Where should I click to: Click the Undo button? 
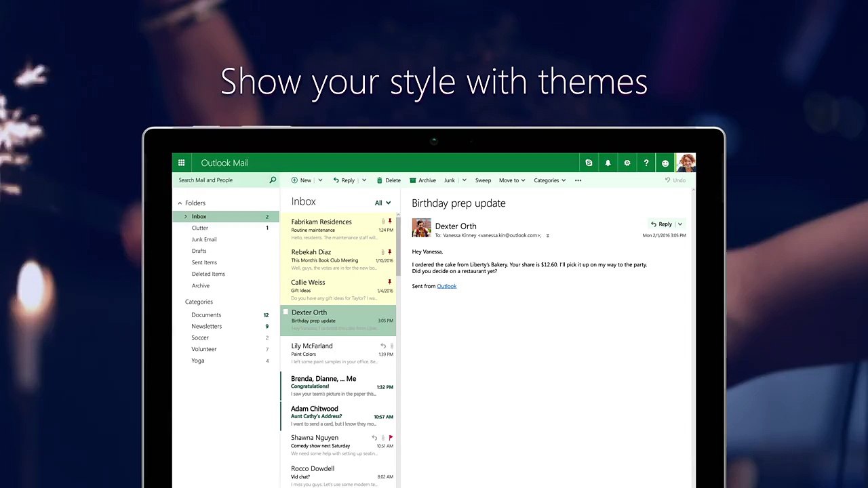coord(675,180)
